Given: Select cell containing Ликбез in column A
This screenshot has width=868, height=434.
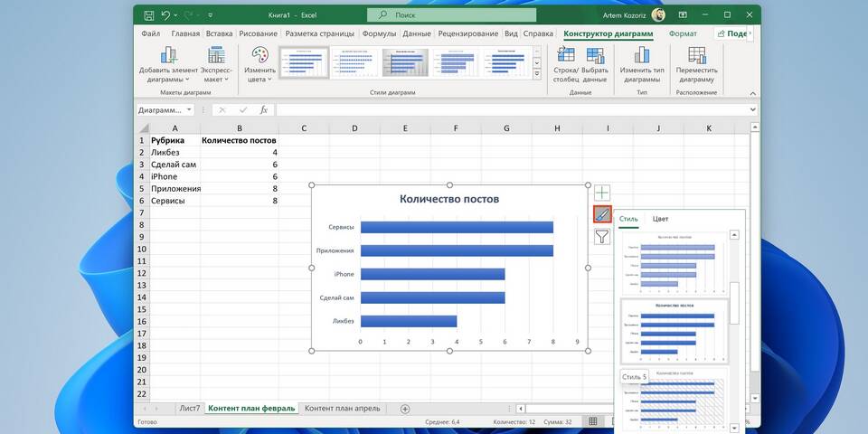Looking at the screenshot, I should (x=175, y=152).
